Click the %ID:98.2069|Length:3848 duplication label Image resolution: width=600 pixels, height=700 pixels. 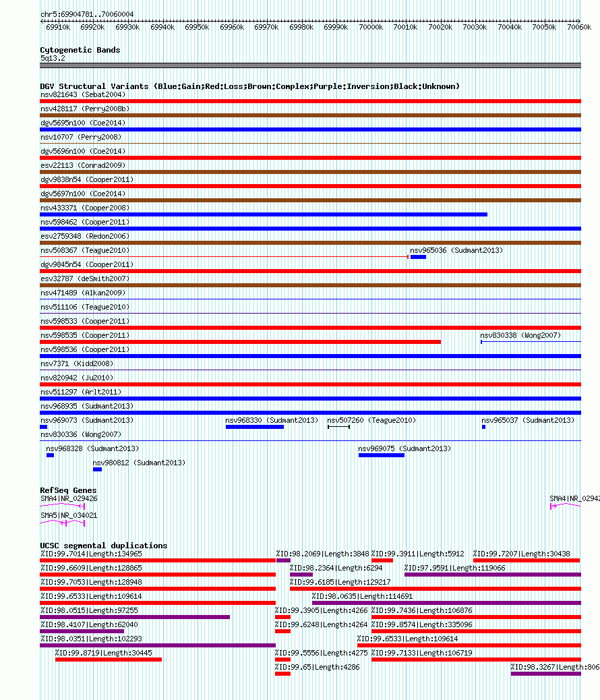coord(322,554)
